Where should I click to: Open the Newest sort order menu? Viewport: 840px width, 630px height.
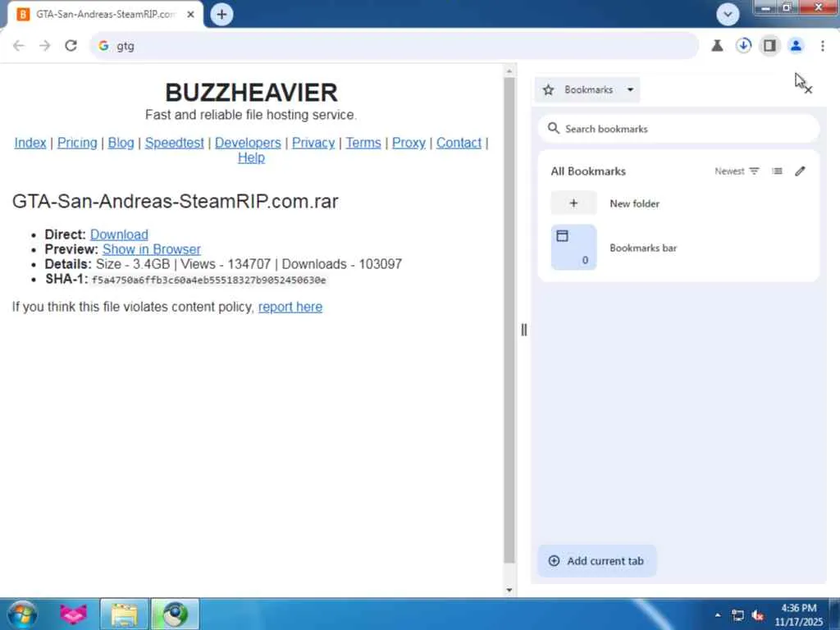[737, 171]
